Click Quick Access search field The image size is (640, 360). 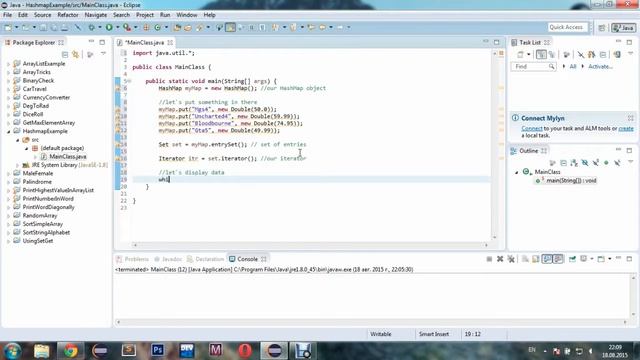[x=567, y=27]
